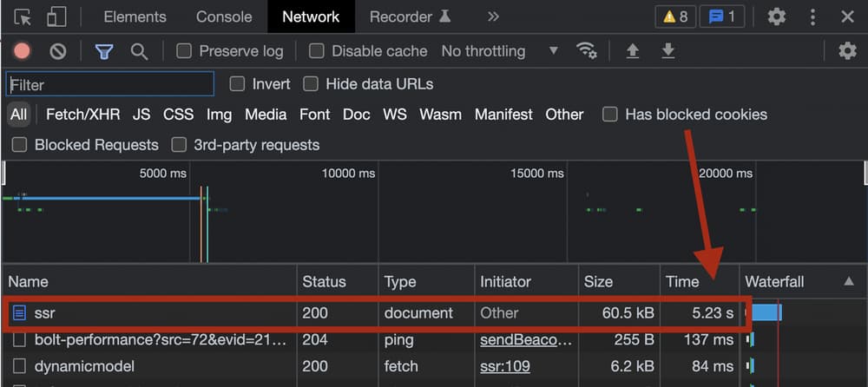
Task: Toggle the filter funnel icon
Action: [104, 51]
